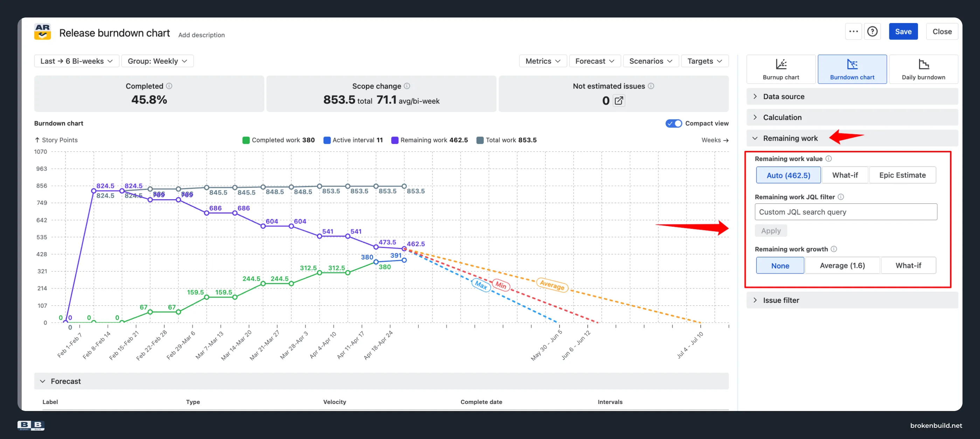Click the Apply JQL filter button
This screenshot has width=980, height=439.
771,231
